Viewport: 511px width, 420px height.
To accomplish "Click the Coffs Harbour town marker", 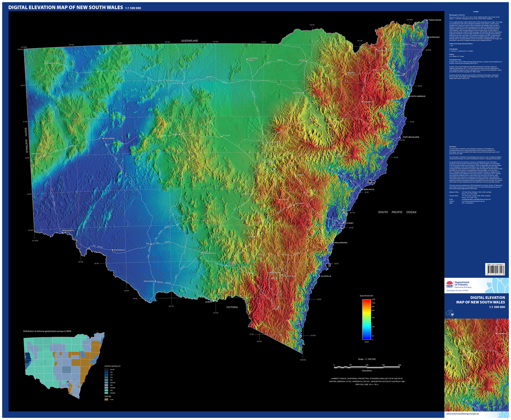I will point(408,96).
